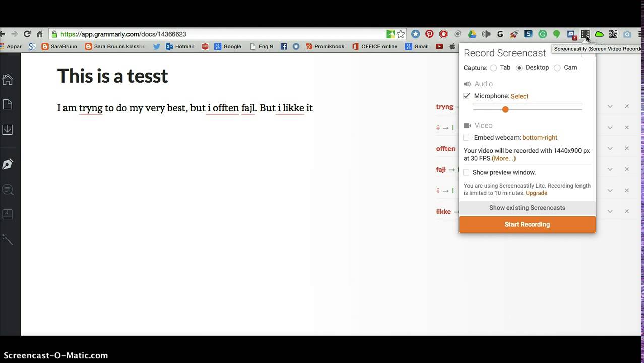Image resolution: width=644 pixels, height=363 pixels.
Task: Open the Promikbook bookmark
Action: (325, 46)
